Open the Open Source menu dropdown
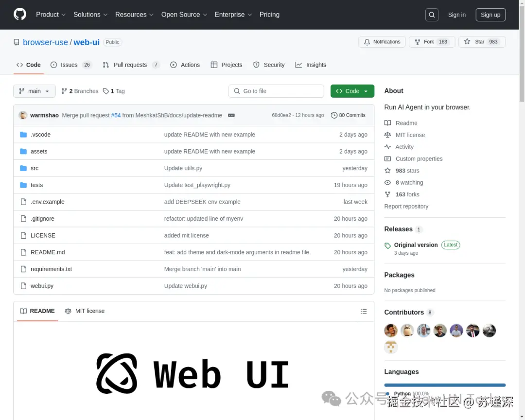Image resolution: width=525 pixels, height=420 pixels. [x=184, y=15]
